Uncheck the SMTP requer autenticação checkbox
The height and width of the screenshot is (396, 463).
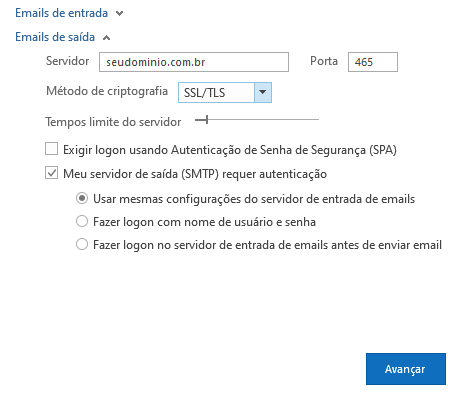click(x=51, y=173)
